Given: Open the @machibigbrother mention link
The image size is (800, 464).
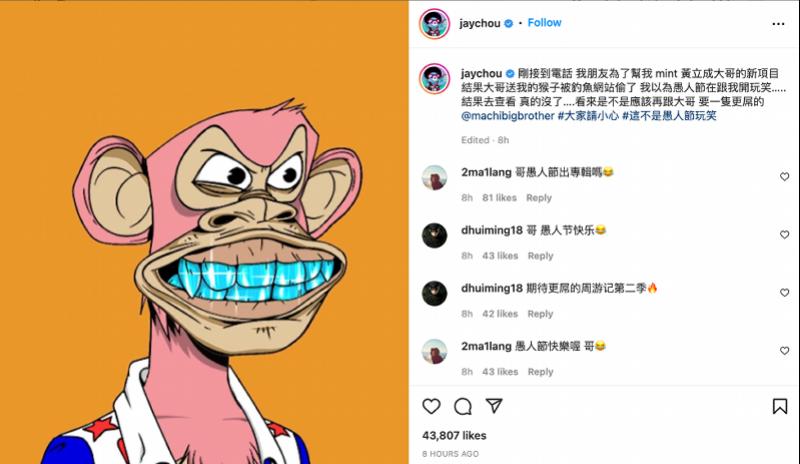Looking at the screenshot, I should coord(507,116).
